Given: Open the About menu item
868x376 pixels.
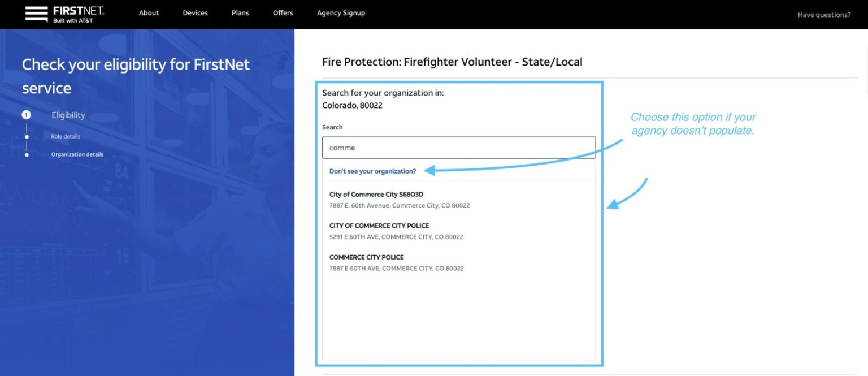Looking at the screenshot, I should (149, 12).
